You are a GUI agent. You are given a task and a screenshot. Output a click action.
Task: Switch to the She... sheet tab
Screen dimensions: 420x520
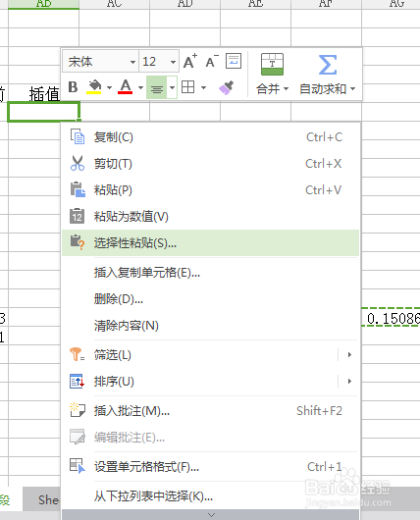pos(42,499)
